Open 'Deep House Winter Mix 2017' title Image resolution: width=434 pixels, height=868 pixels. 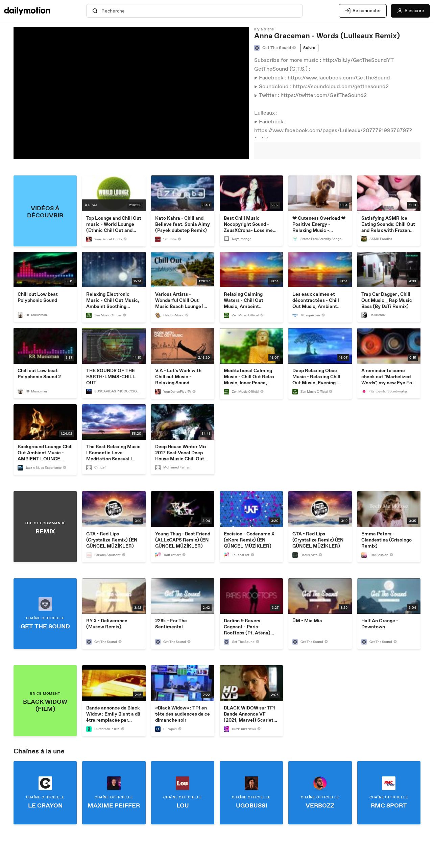pos(182,453)
